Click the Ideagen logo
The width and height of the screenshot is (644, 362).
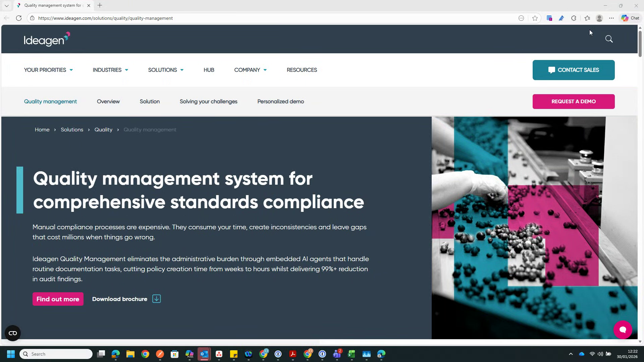pyautogui.click(x=47, y=39)
